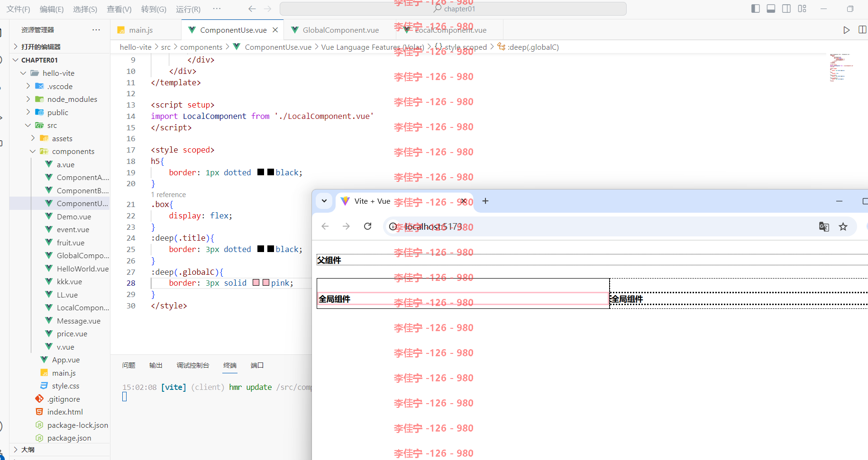
Task: Open style.css file
Action: [65, 386]
